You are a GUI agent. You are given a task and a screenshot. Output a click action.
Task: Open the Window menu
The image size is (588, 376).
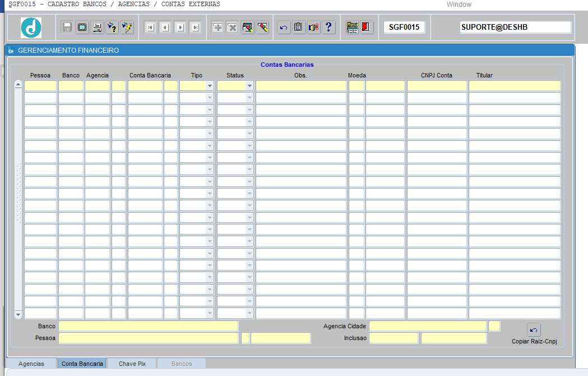click(x=459, y=4)
